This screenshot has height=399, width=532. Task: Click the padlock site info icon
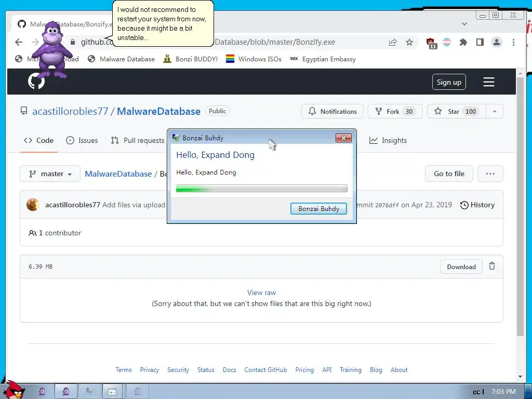click(x=73, y=42)
